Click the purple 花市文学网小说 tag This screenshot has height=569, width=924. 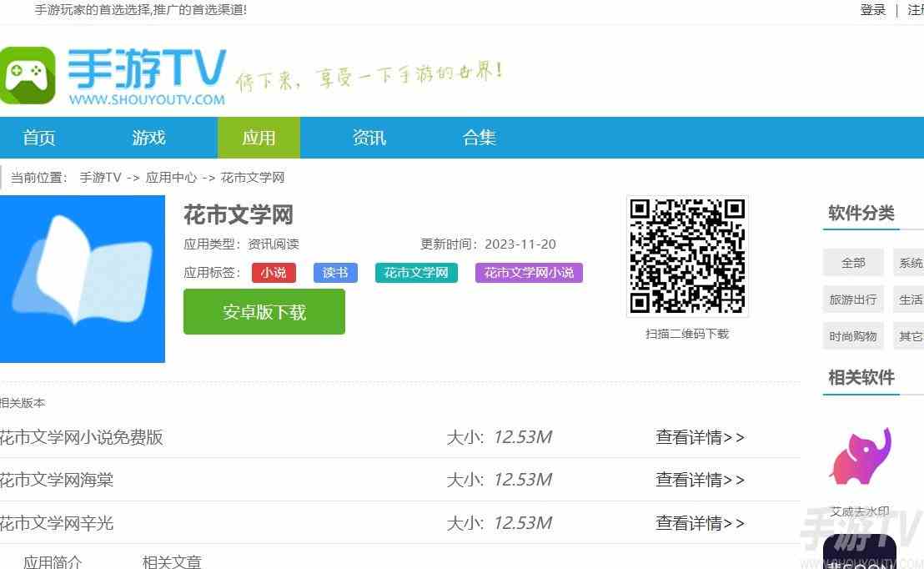[x=529, y=273]
